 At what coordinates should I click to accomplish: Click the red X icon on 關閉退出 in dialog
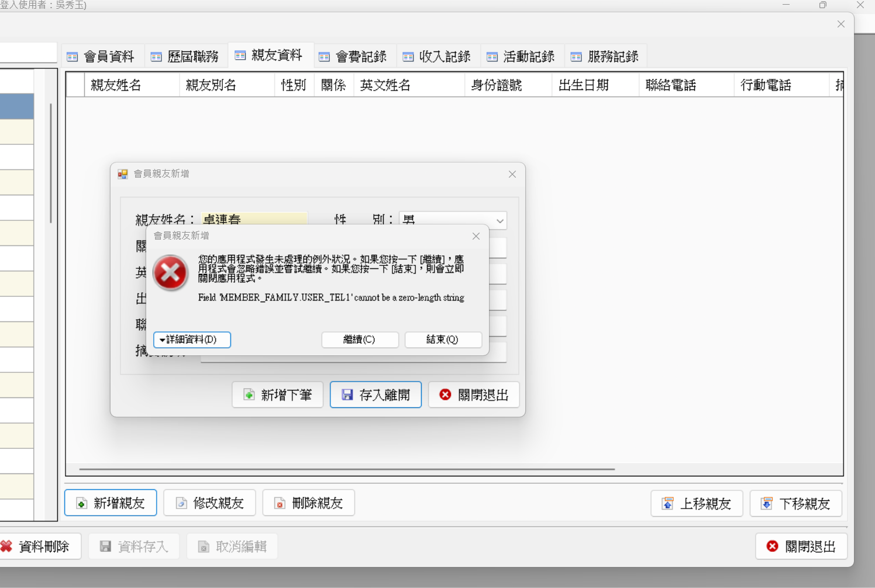(445, 395)
